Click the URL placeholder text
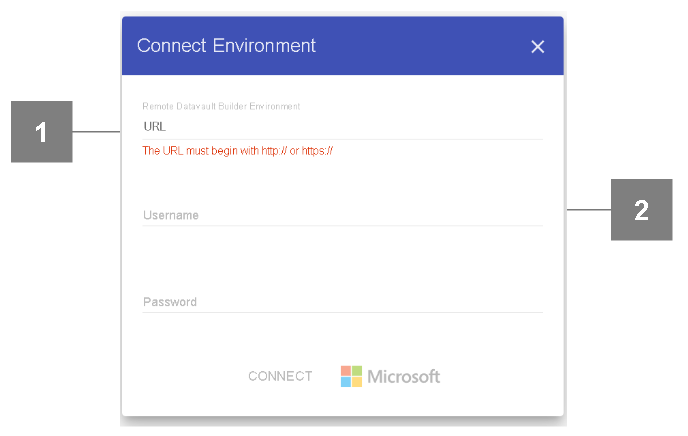The height and width of the screenshot is (436, 688). [154, 127]
